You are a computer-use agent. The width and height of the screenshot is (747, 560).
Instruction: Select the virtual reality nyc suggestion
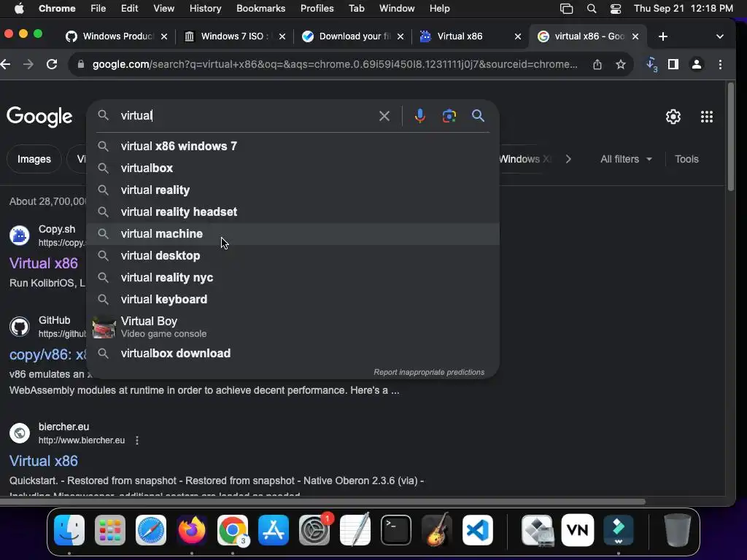[293, 278]
